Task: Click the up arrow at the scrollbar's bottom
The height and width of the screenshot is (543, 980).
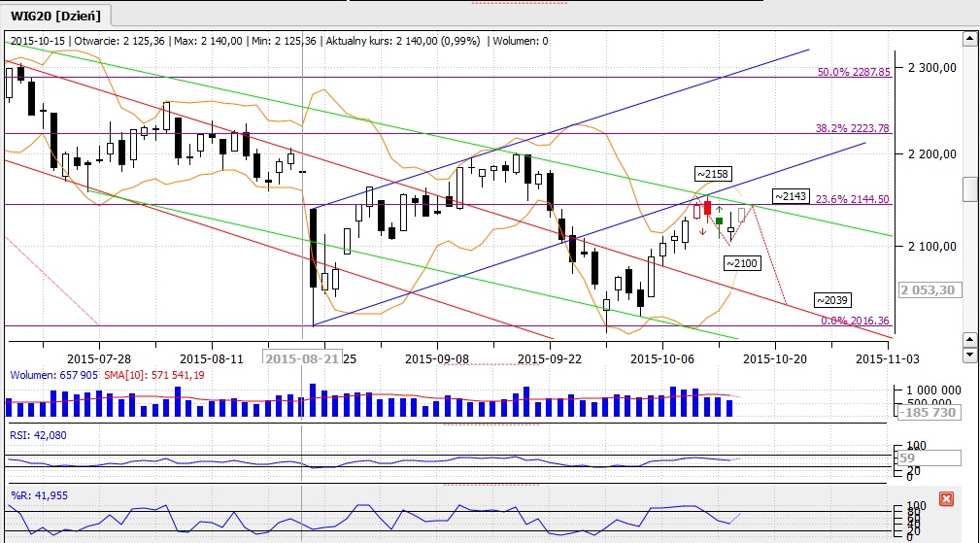Action: (x=970, y=340)
